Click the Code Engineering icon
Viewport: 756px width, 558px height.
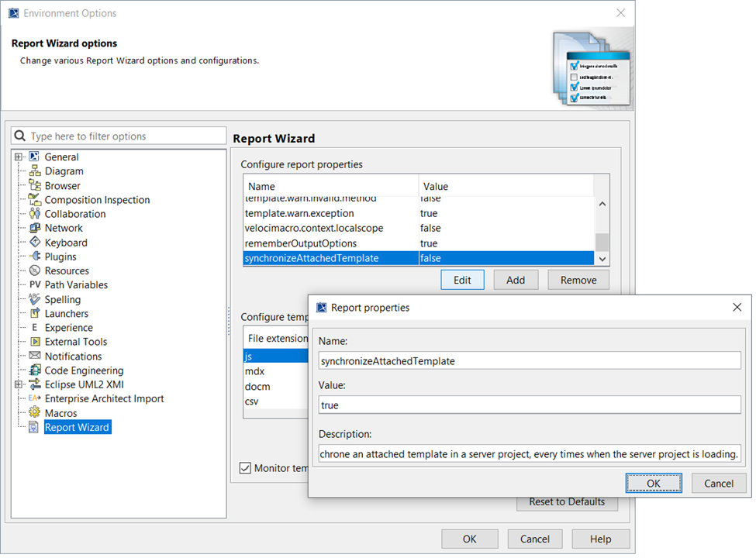point(35,370)
